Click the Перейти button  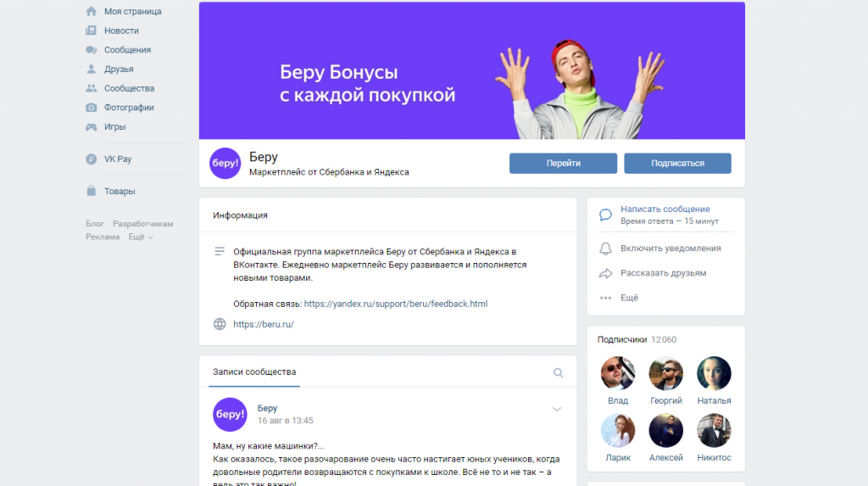(x=563, y=164)
